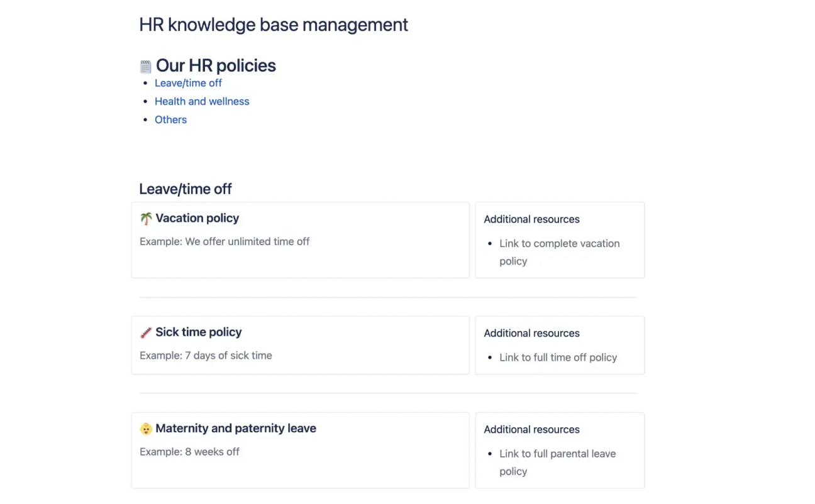
Task: Click "Link to full time off policy"
Action: point(558,357)
